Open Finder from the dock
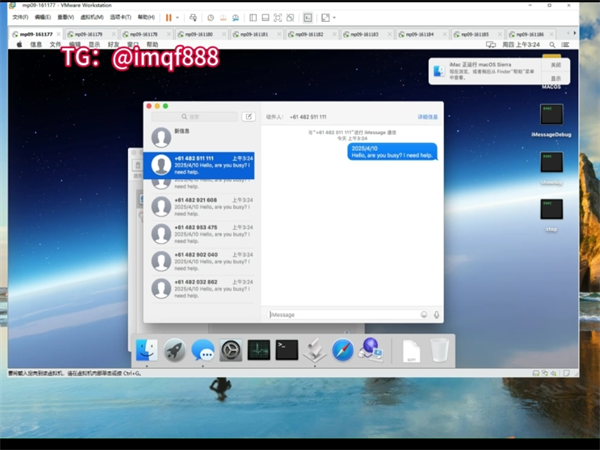 point(146,350)
